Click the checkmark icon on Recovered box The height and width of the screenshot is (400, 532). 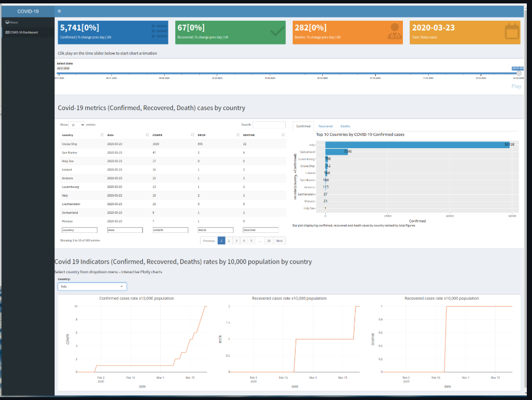click(277, 32)
